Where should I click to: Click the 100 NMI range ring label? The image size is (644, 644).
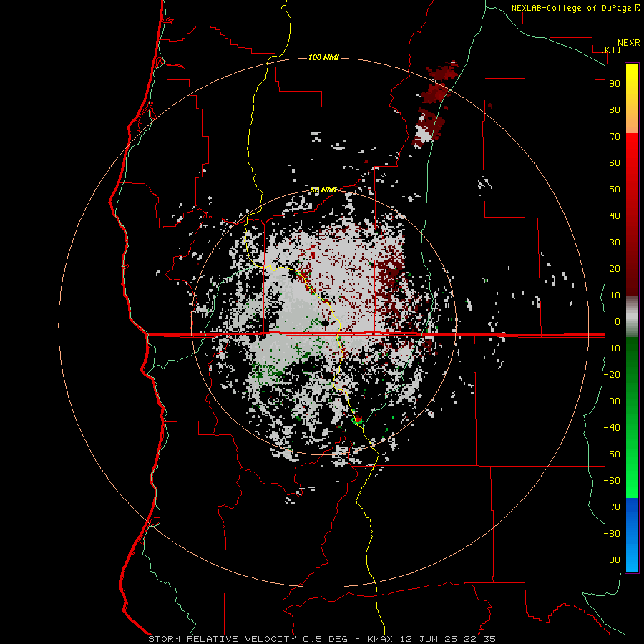323,57
